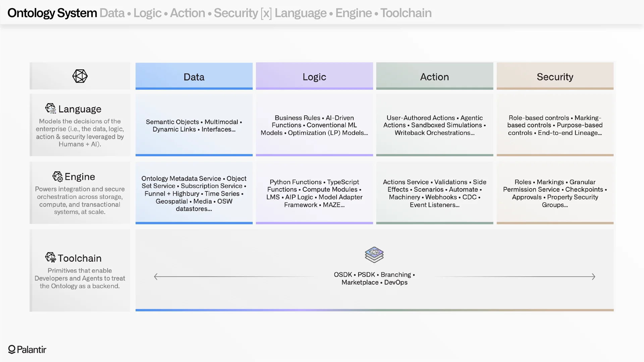Click the Role-based controls cell under Security
The width and height of the screenshot is (644, 362).
555,125
